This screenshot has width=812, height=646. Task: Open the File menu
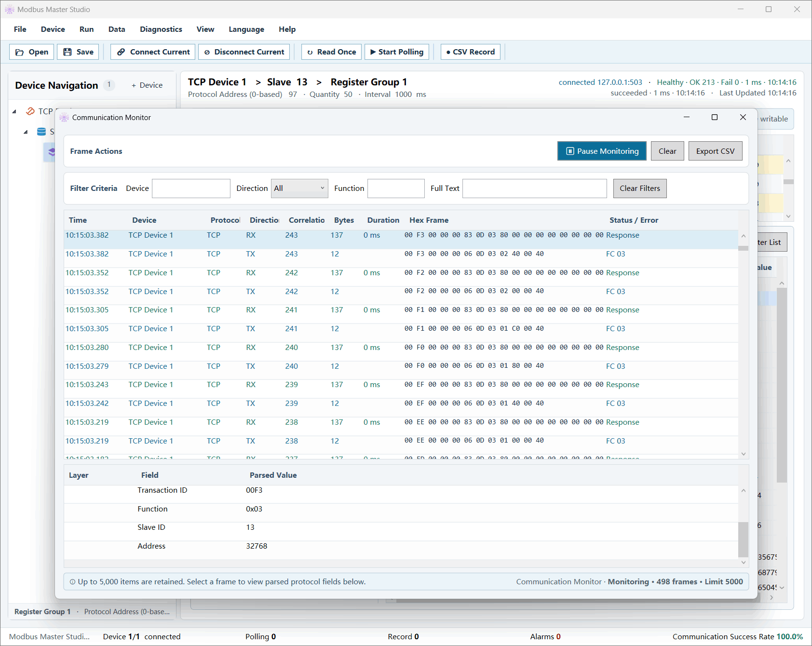coord(20,29)
